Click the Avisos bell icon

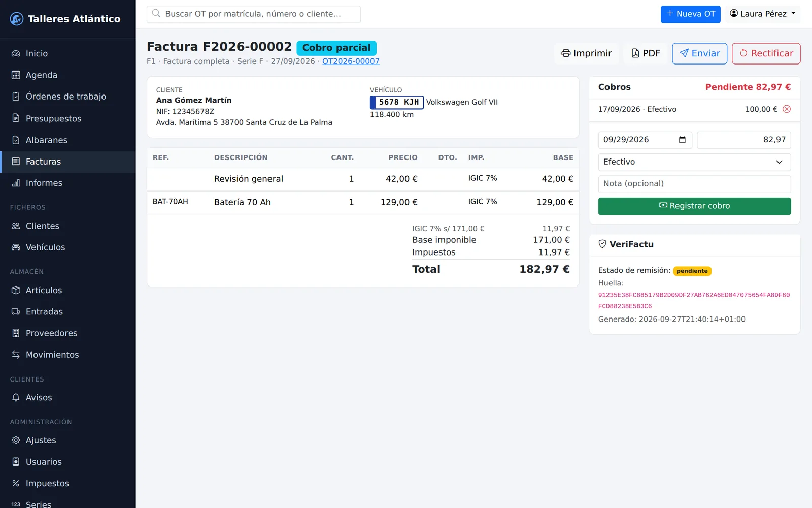(16, 397)
